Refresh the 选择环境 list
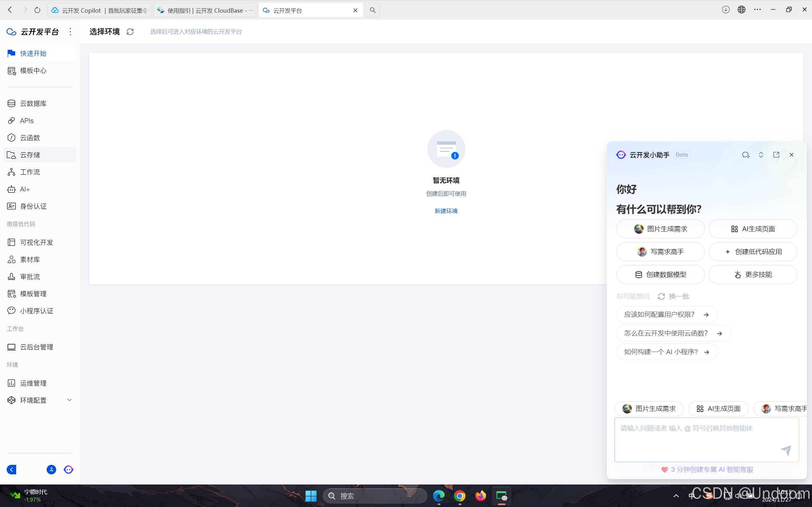This screenshot has height=507, width=812. tap(130, 31)
